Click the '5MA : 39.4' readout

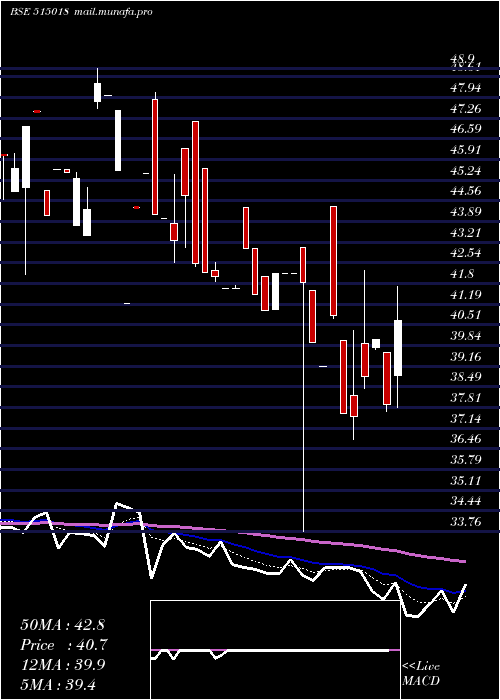pos(58,685)
